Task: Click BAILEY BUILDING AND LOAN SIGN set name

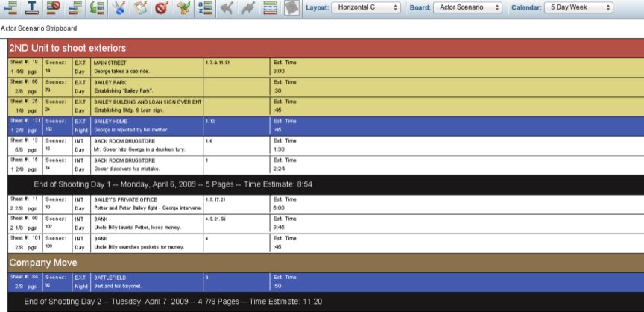Action: click(148, 102)
